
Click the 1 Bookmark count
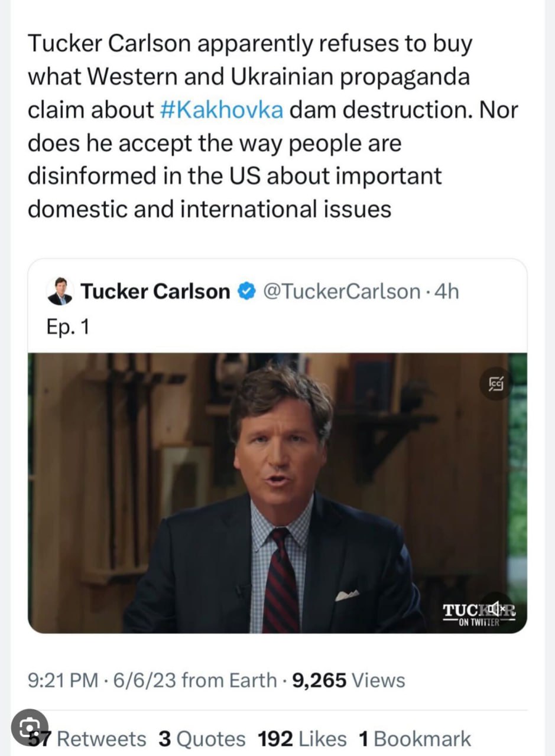(x=415, y=739)
